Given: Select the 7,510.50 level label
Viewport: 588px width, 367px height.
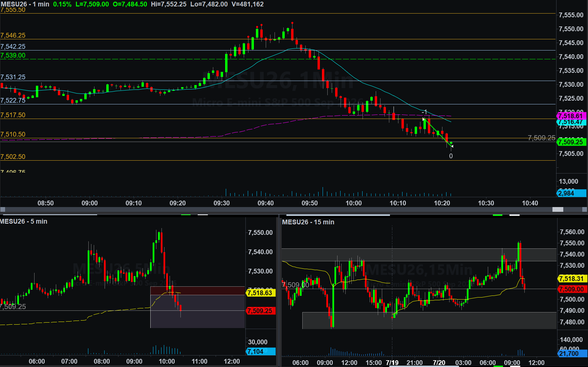Looking at the screenshot, I should pyautogui.click(x=13, y=134).
